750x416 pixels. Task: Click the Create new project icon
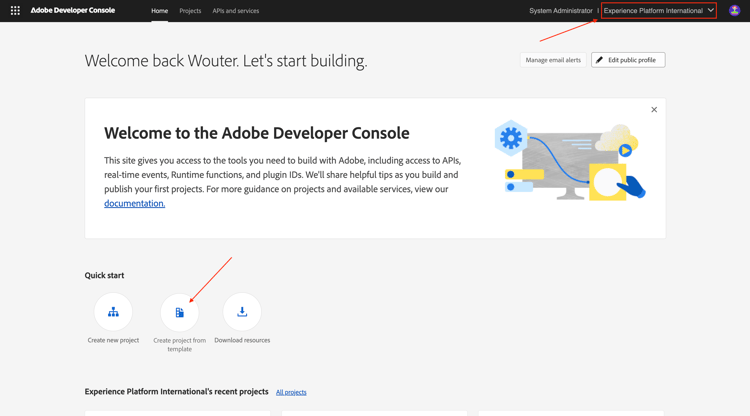[113, 312]
